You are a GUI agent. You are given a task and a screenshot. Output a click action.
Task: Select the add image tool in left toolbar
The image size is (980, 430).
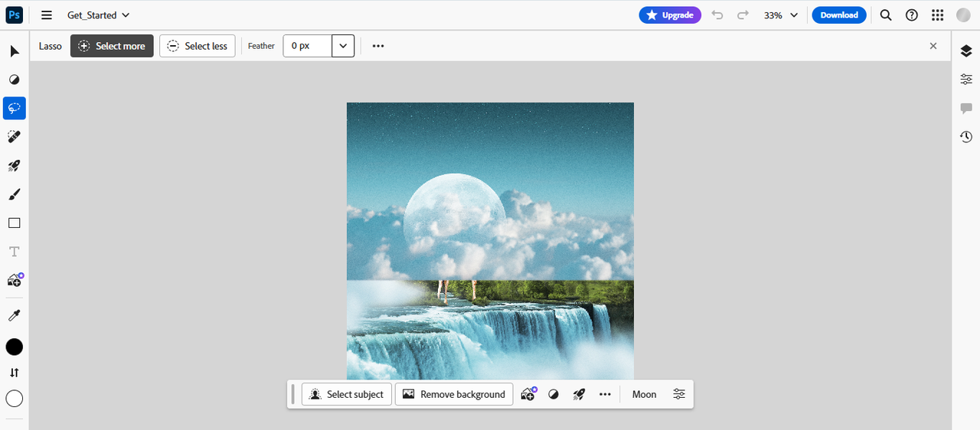tap(15, 280)
